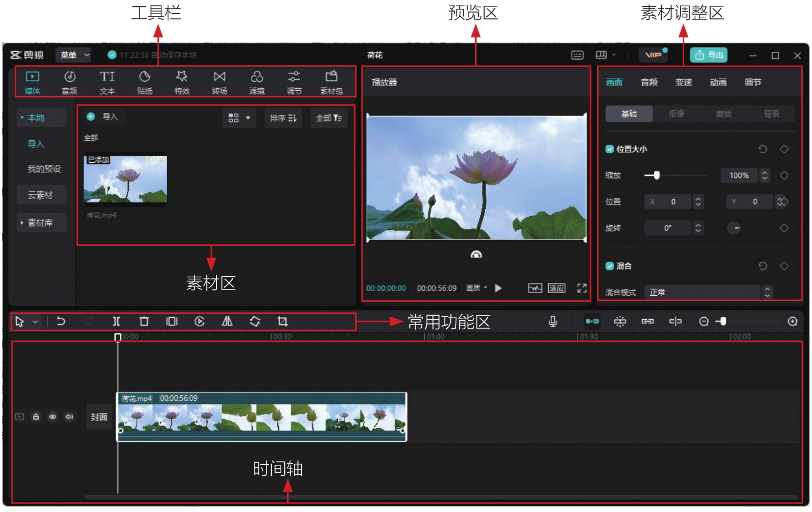Screen dimensions: 812x512
Task: Open the 混合模式 正常 dropdown
Action: [709, 292]
